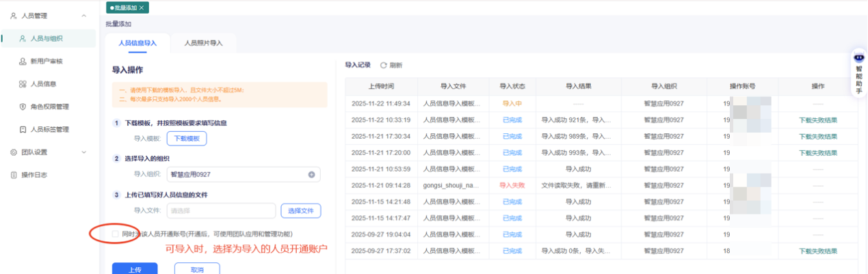868x274 pixels.
Task: Click the 操作日志 document icon
Action: pyautogui.click(x=13, y=175)
